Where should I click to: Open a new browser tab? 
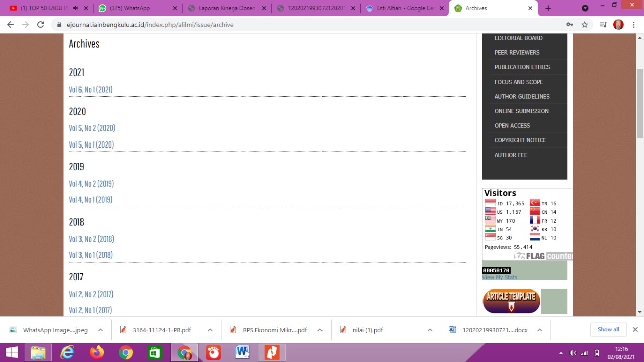pyautogui.click(x=548, y=8)
